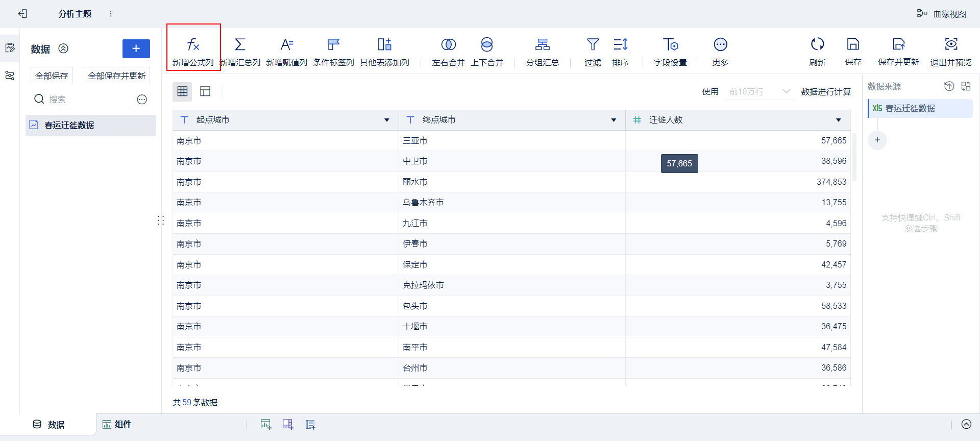The width and height of the screenshot is (980, 441).
Task: Show 更多 toolbar options
Action: pos(720,52)
